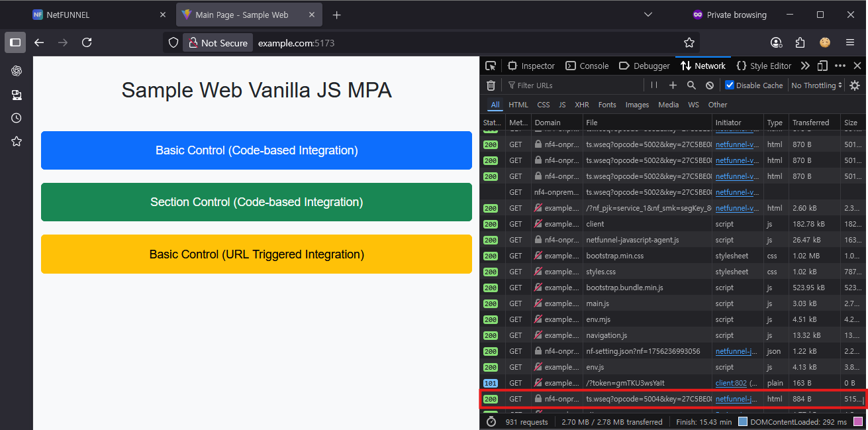The image size is (868, 430).
Task: Pause network recording
Action: point(654,85)
